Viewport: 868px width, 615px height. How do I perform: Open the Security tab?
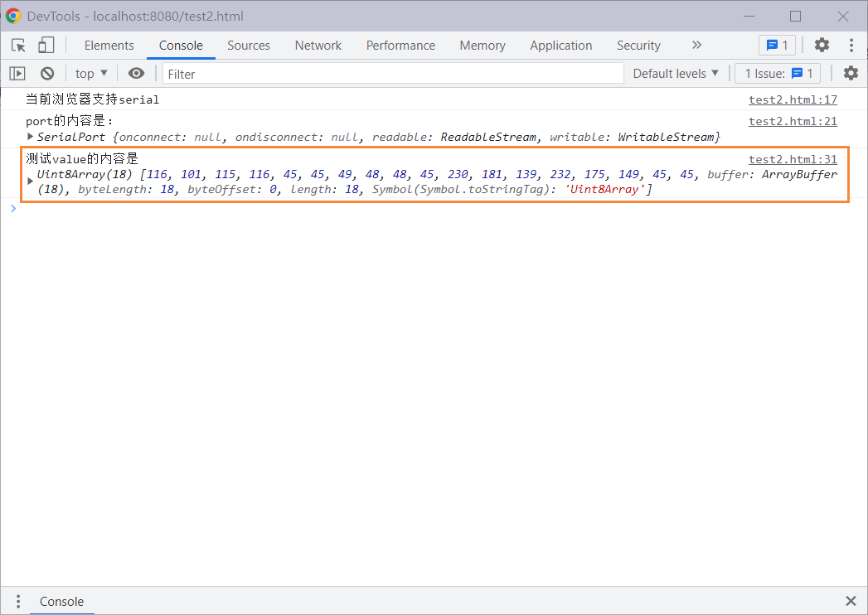[639, 46]
